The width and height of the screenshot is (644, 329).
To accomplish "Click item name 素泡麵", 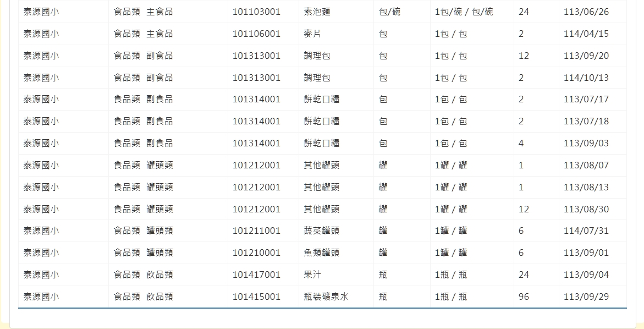I will point(317,12).
